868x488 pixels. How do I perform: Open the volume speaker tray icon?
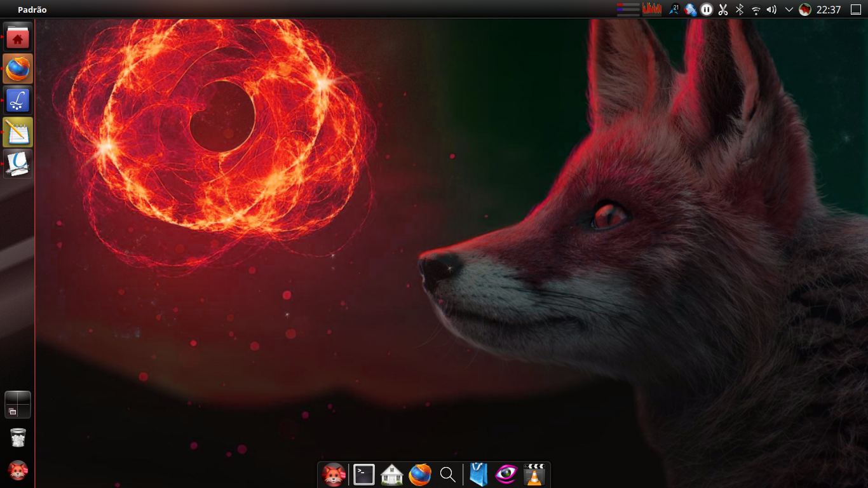coord(772,10)
